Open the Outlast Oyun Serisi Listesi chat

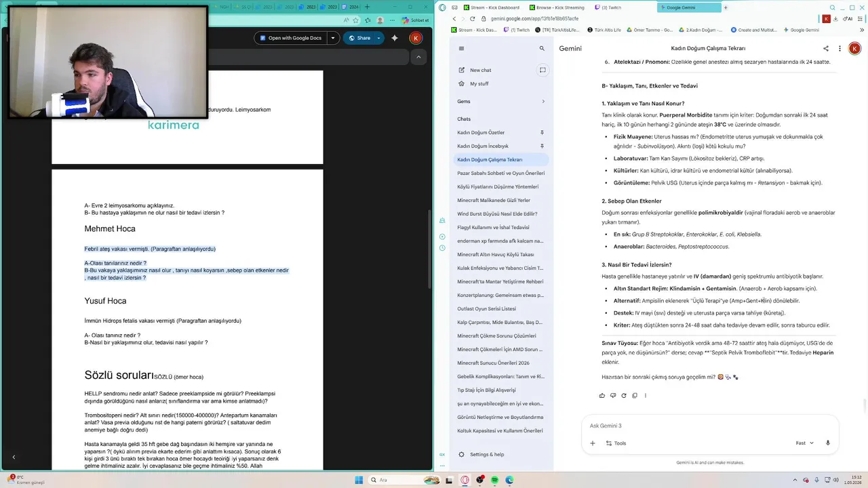(502, 308)
